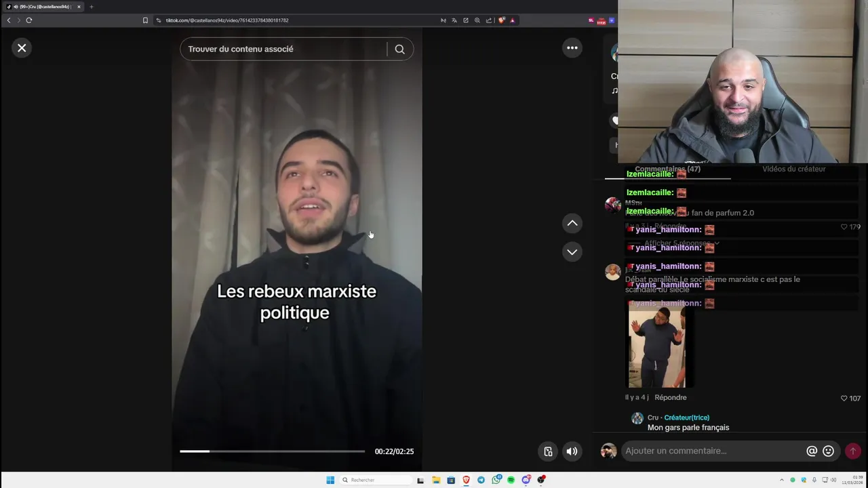Image resolution: width=868 pixels, height=488 pixels.
Task: Click your profile avatar beside comment box
Action: tap(609, 451)
